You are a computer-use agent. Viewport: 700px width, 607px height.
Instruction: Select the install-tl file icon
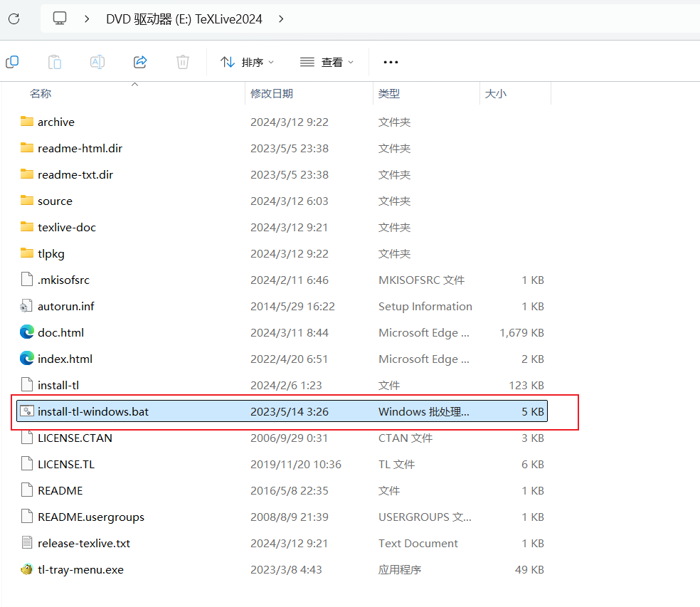point(27,384)
